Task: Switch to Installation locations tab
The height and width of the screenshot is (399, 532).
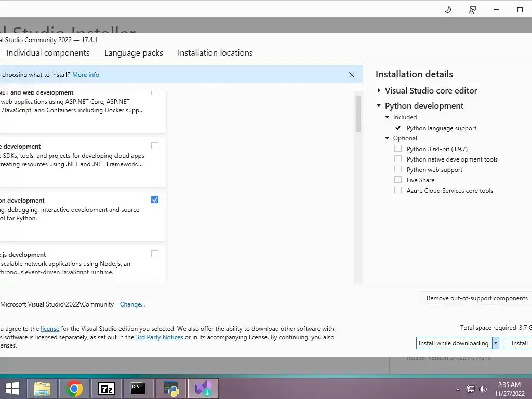Action: coord(215,53)
